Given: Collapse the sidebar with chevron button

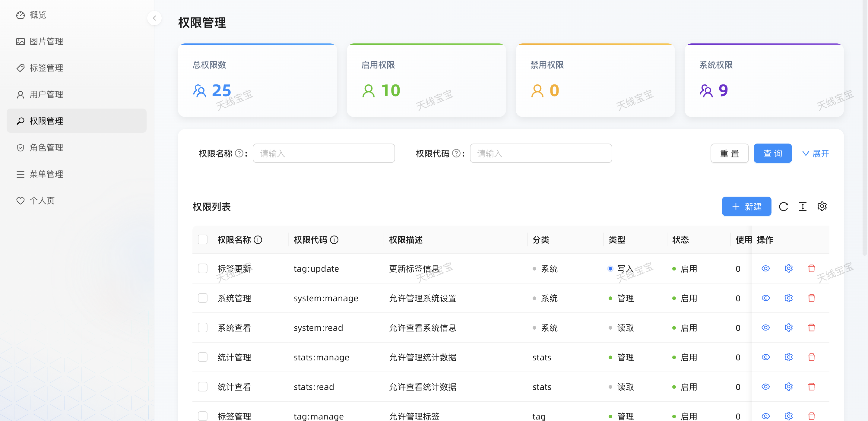Looking at the screenshot, I should coord(154,18).
